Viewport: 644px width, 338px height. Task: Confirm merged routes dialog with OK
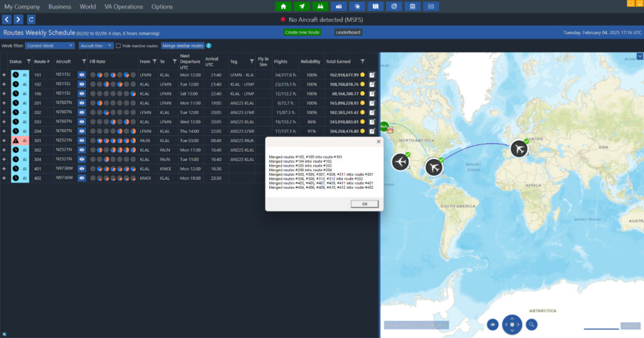click(x=364, y=204)
